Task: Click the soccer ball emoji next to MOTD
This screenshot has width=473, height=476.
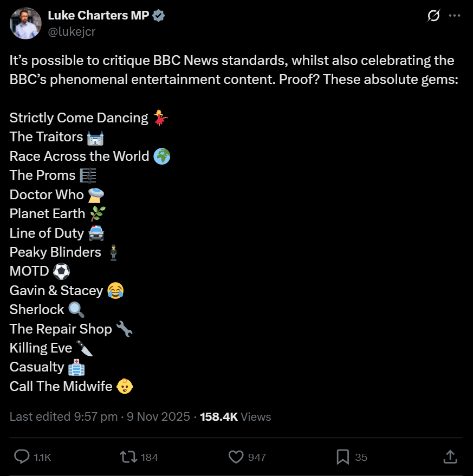Action: pyautogui.click(x=62, y=271)
